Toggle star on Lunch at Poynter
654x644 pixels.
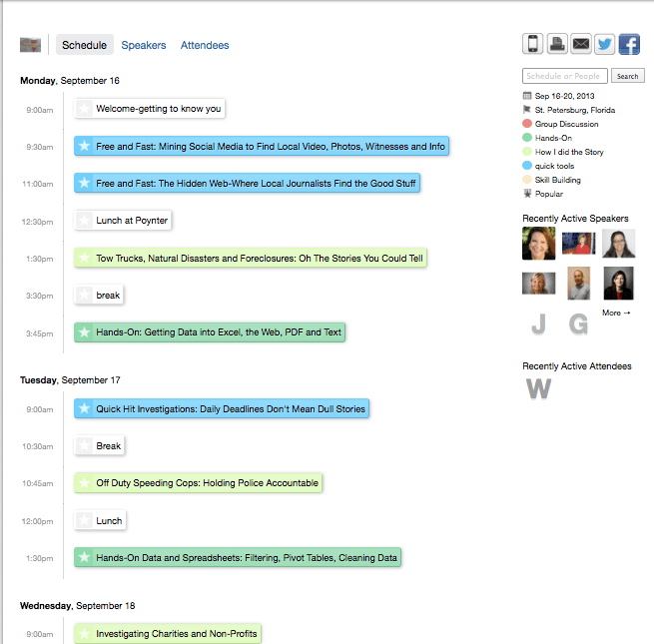pyautogui.click(x=85, y=220)
